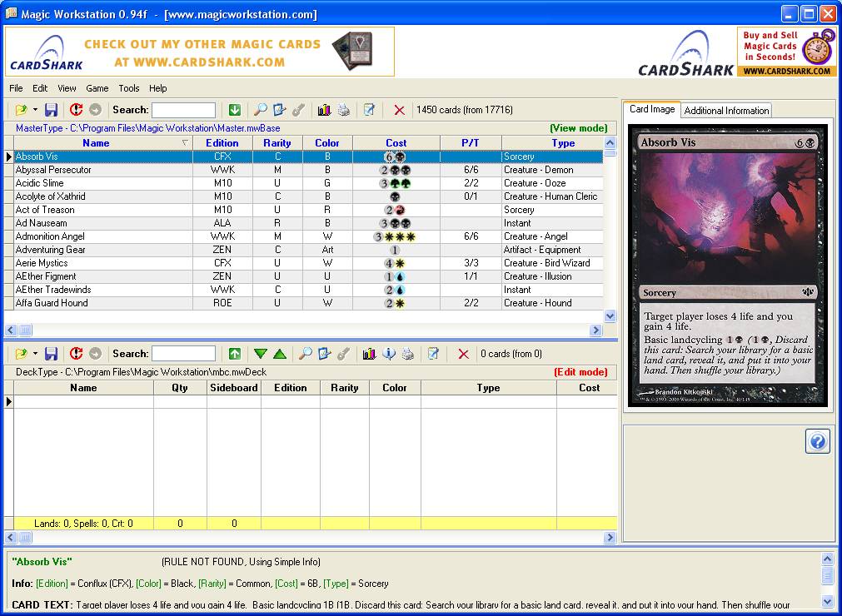The width and height of the screenshot is (842, 616).
Task: Remove card with green up-arrow box icon
Action: (x=235, y=354)
